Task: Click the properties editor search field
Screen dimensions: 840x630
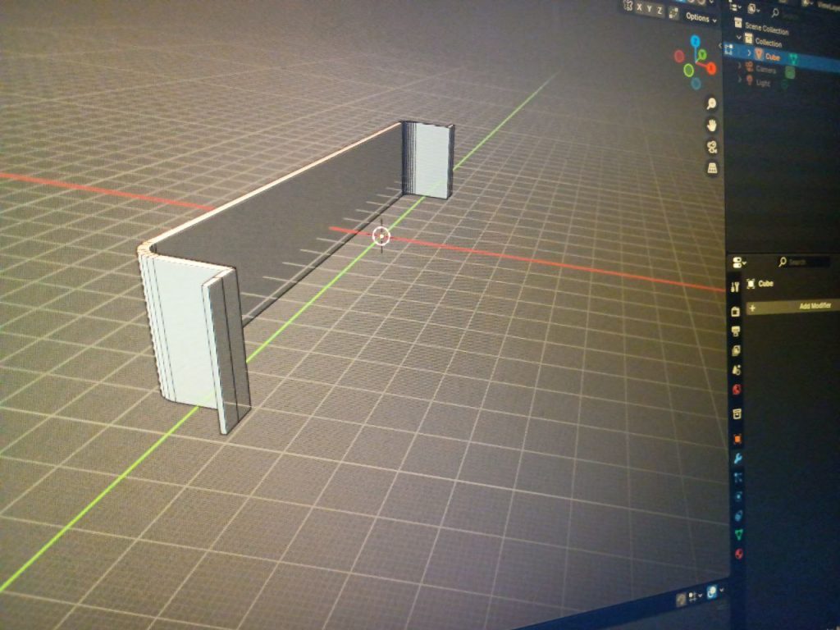Action: click(805, 262)
